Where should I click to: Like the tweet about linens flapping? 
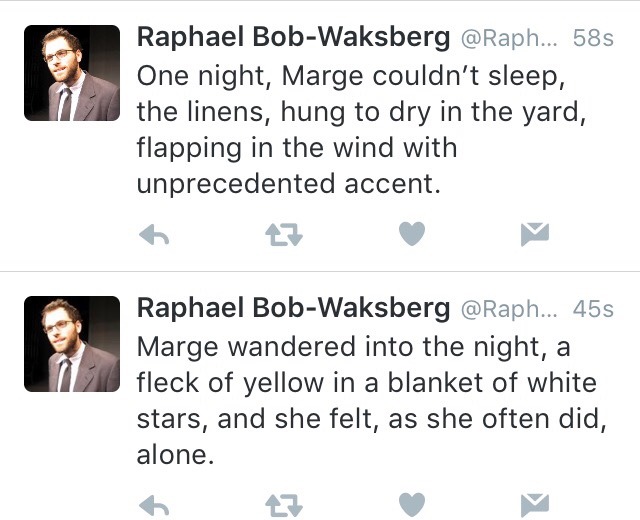pyautogui.click(x=411, y=234)
